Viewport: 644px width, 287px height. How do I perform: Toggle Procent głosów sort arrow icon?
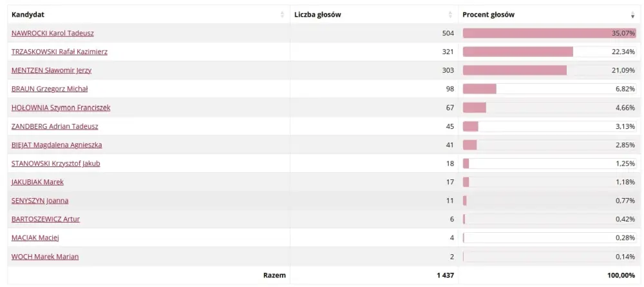632,15
